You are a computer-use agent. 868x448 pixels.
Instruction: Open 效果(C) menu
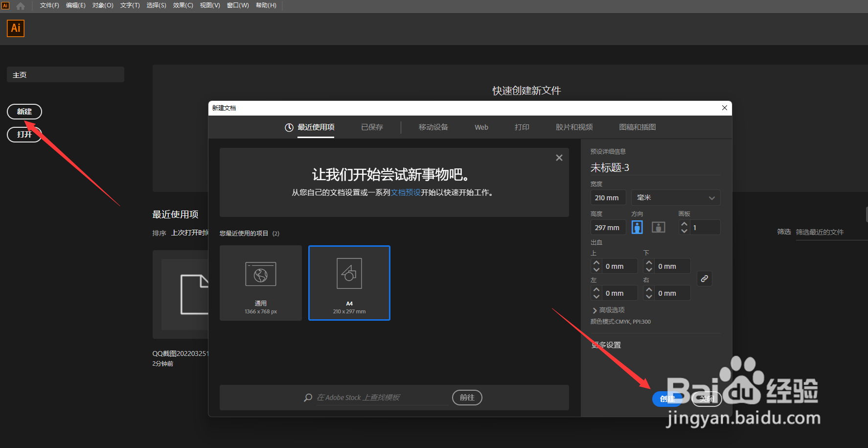183,5
